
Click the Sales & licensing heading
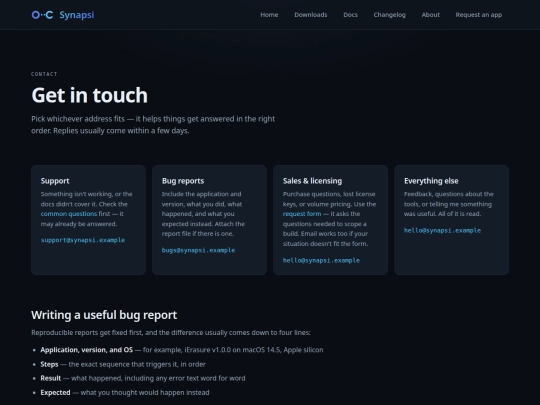pos(312,181)
